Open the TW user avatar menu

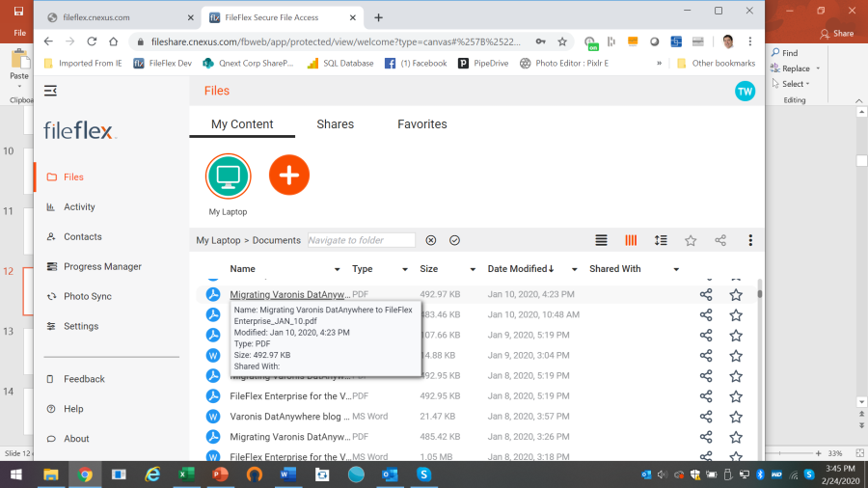coord(745,92)
